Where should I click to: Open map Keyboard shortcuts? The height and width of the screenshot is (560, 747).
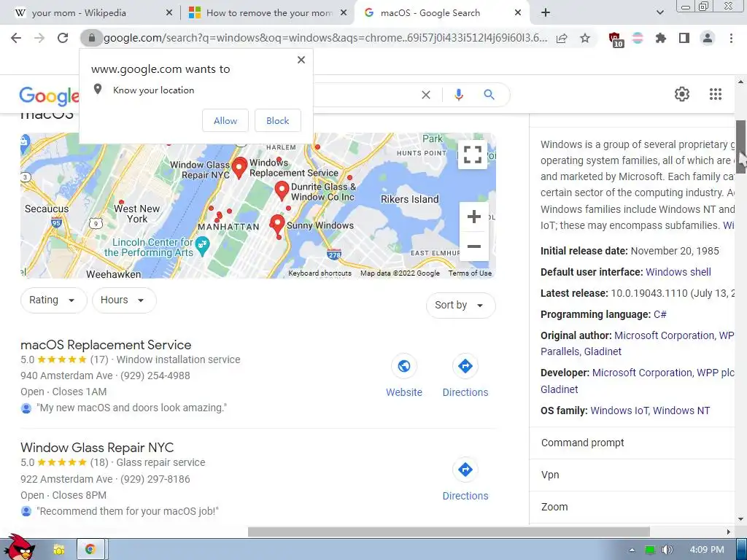(x=320, y=273)
